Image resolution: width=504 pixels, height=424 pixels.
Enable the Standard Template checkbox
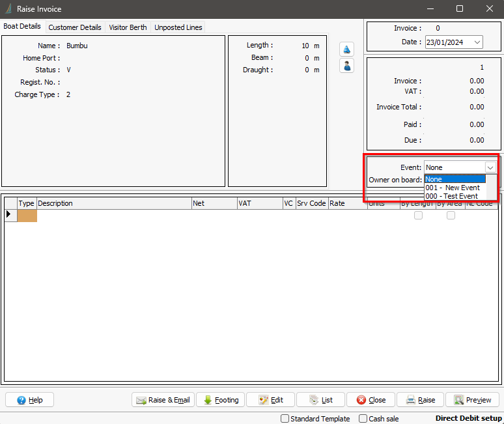[x=285, y=419]
